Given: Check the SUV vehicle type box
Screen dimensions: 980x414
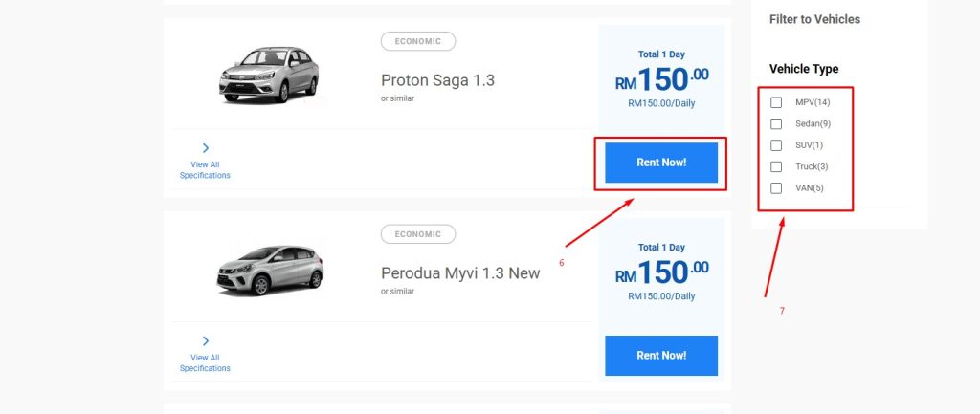Looking at the screenshot, I should (x=776, y=145).
